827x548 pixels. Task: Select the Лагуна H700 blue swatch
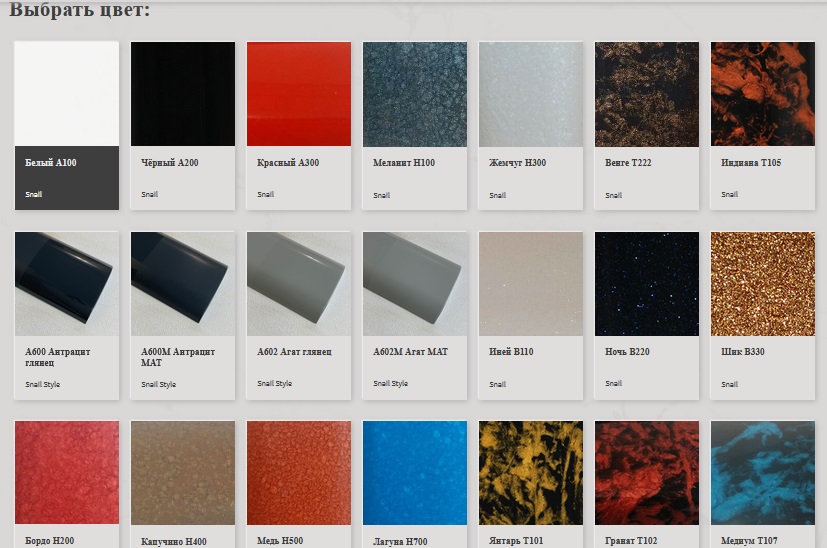[x=415, y=472]
